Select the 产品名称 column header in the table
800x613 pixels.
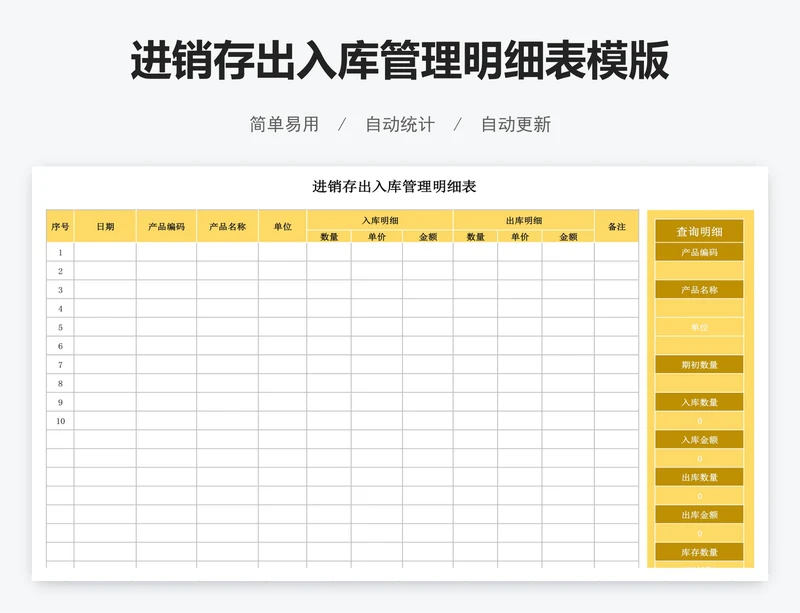click(228, 226)
